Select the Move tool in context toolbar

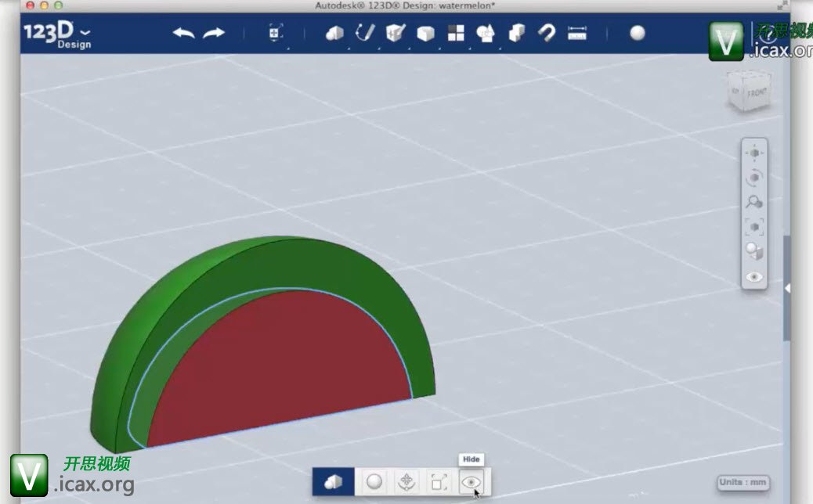tap(406, 482)
